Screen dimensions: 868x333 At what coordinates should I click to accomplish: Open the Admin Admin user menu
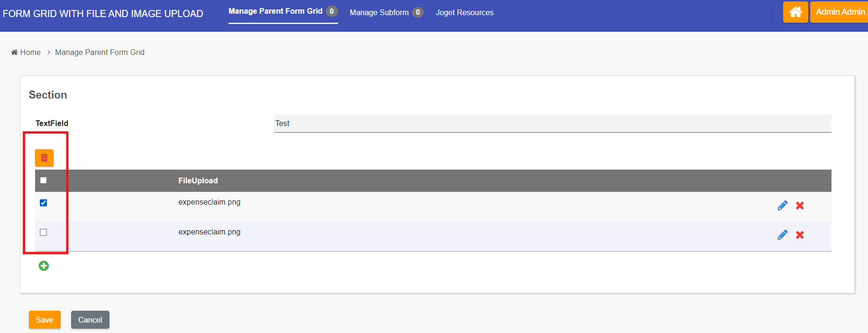pyautogui.click(x=840, y=12)
